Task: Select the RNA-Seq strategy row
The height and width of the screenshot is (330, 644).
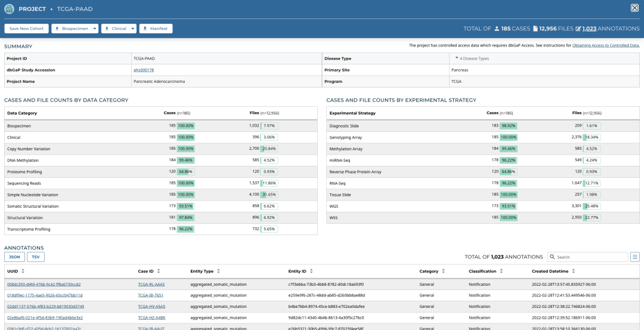Action: 482,183
